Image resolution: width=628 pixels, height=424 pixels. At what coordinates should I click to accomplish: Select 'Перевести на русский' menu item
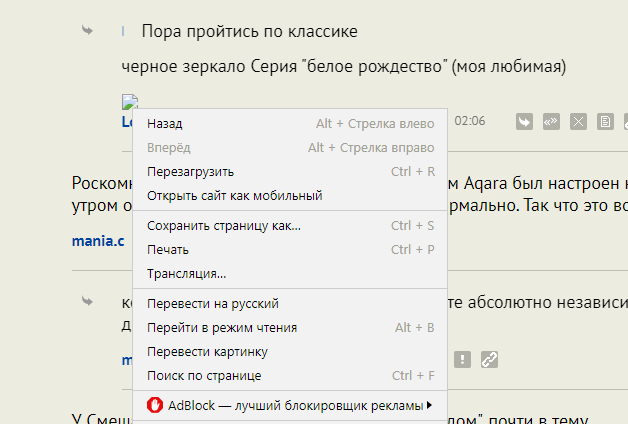[212, 303]
